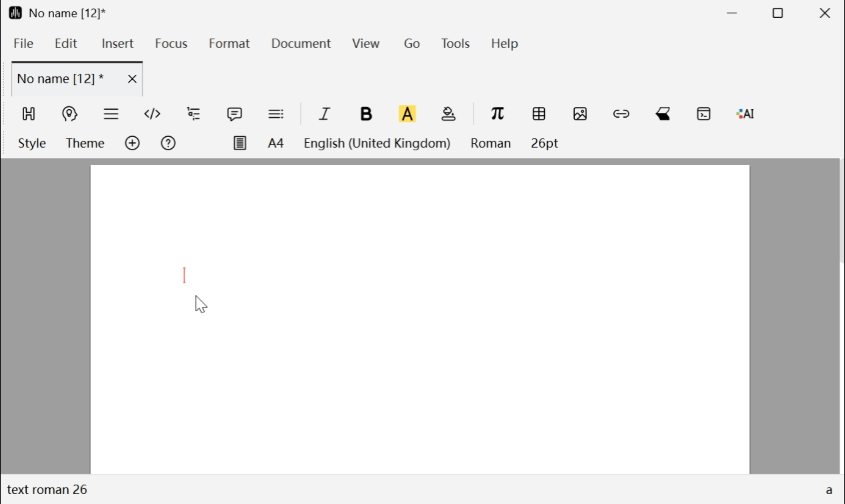The height and width of the screenshot is (504, 845).
Task: Change the 26pt font size dropdown
Action: click(x=544, y=143)
